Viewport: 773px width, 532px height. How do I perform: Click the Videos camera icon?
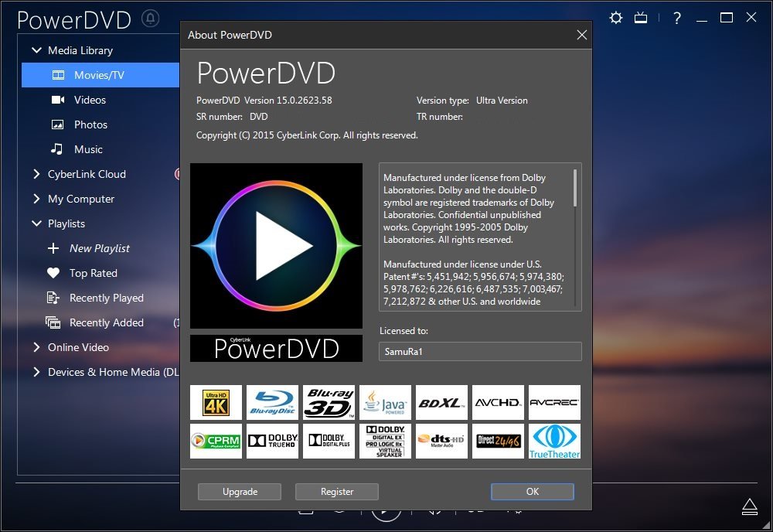click(x=58, y=100)
